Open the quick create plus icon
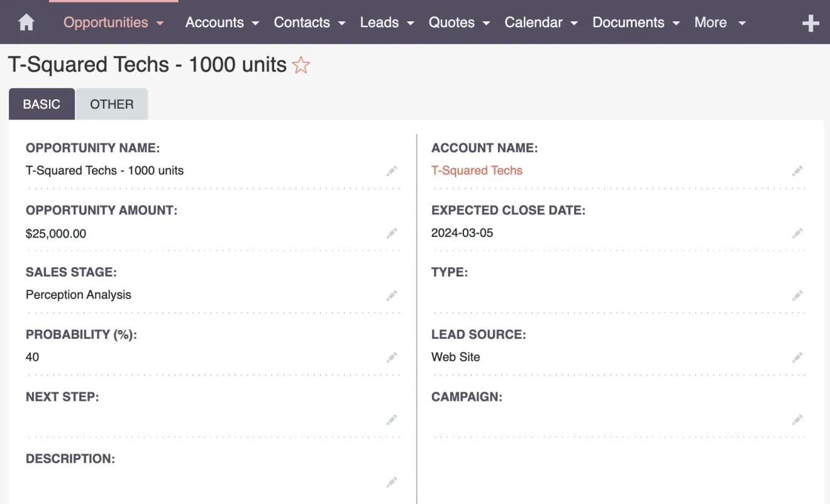 point(811,22)
